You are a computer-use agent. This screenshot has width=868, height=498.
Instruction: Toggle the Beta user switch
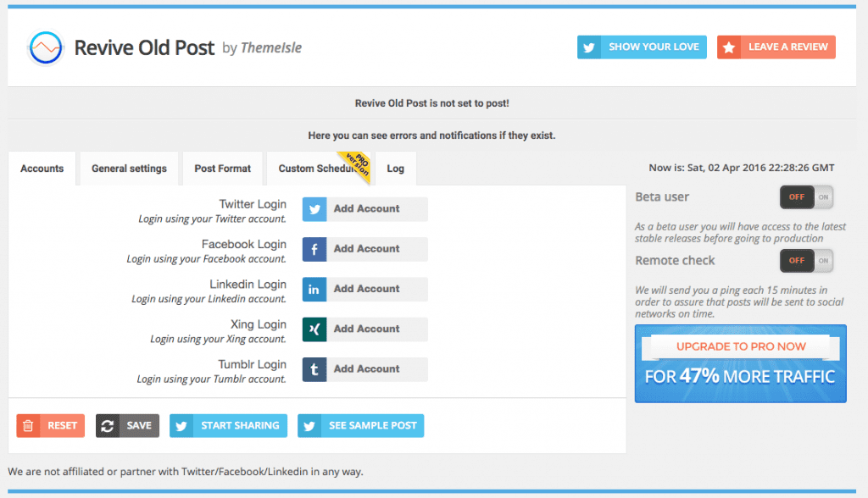click(807, 197)
